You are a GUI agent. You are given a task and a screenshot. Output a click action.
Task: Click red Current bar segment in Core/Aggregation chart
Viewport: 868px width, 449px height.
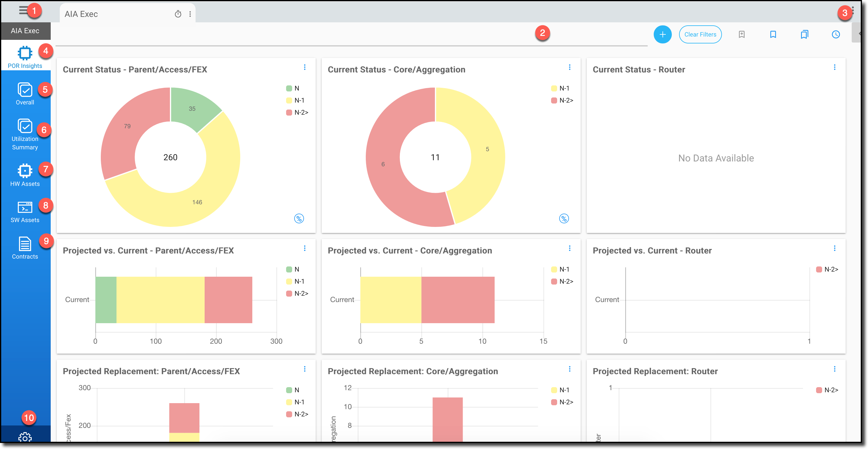pos(458,300)
